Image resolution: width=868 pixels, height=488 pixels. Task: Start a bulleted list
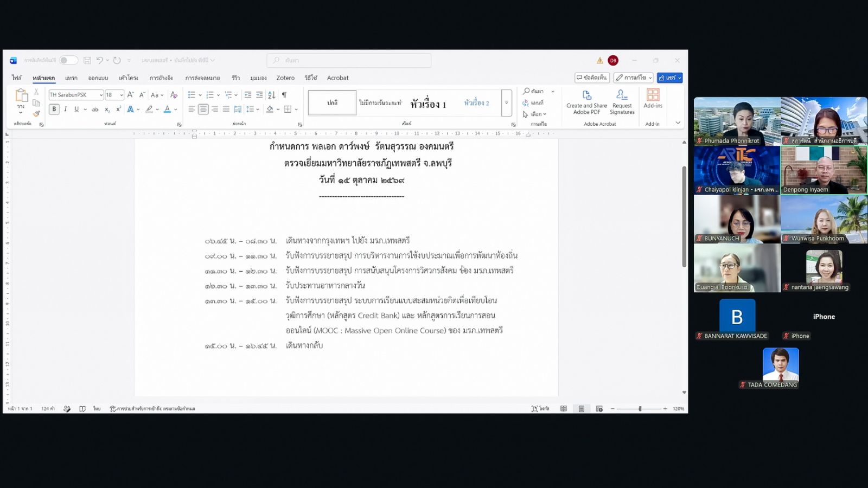pyautogui.click(x=192, y=95)
